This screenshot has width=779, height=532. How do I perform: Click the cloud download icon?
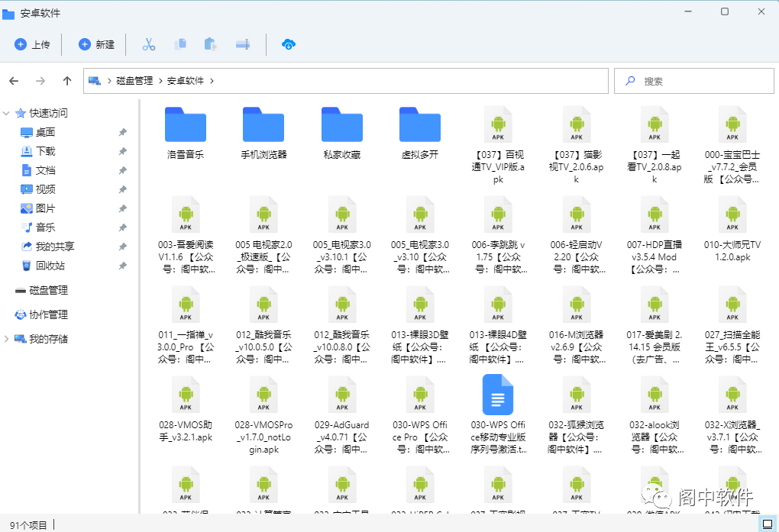288,45
